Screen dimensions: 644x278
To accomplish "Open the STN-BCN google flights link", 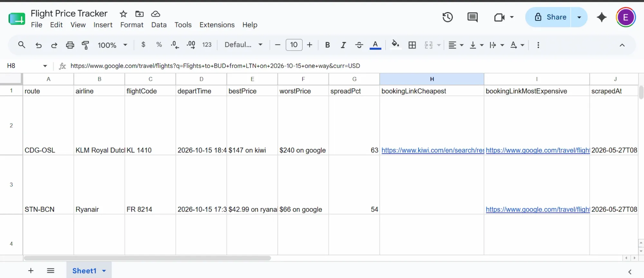I will pyautogui.click(x=537, y=209).
